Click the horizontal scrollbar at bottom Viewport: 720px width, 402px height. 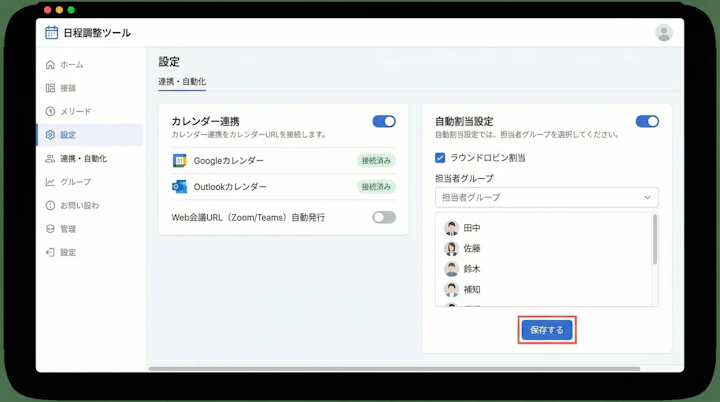(394, 368)
